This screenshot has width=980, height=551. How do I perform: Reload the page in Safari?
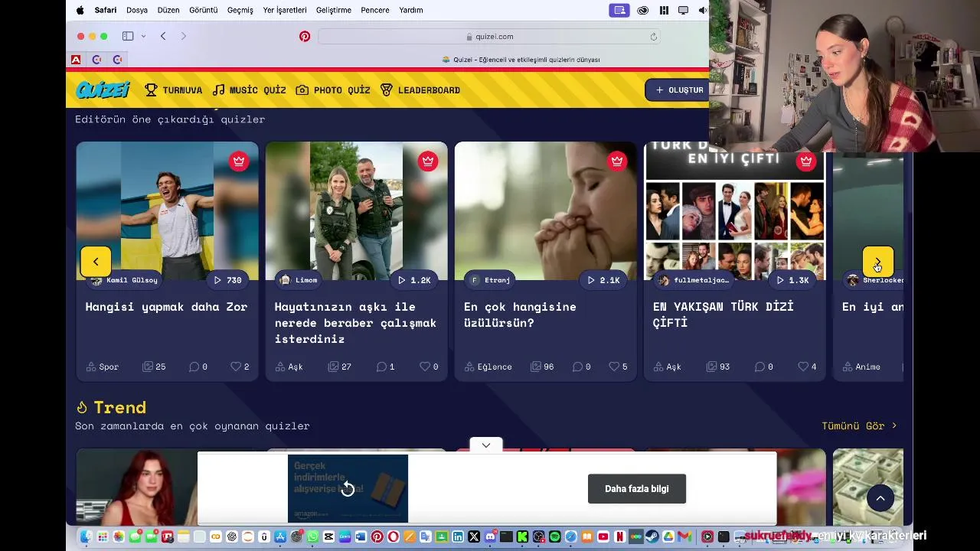pyautogui.click(x=653, y=36)
